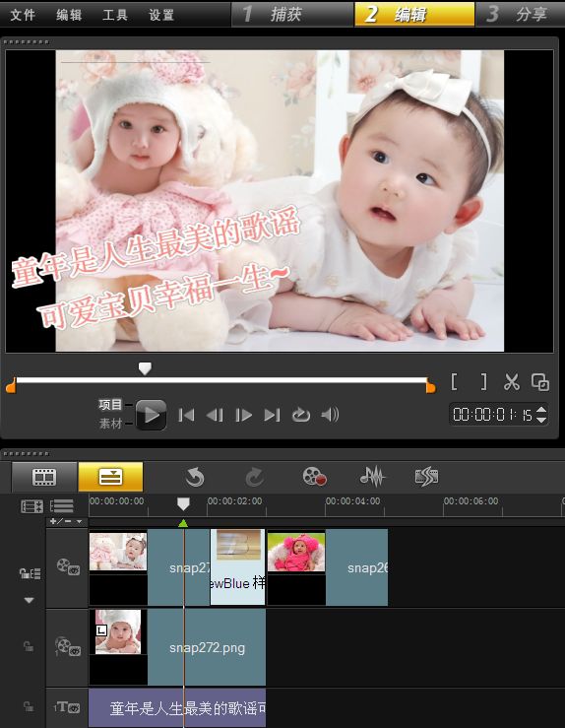Switch to timeline view
This screenshot has height=728, width=565.
[110, 477]
